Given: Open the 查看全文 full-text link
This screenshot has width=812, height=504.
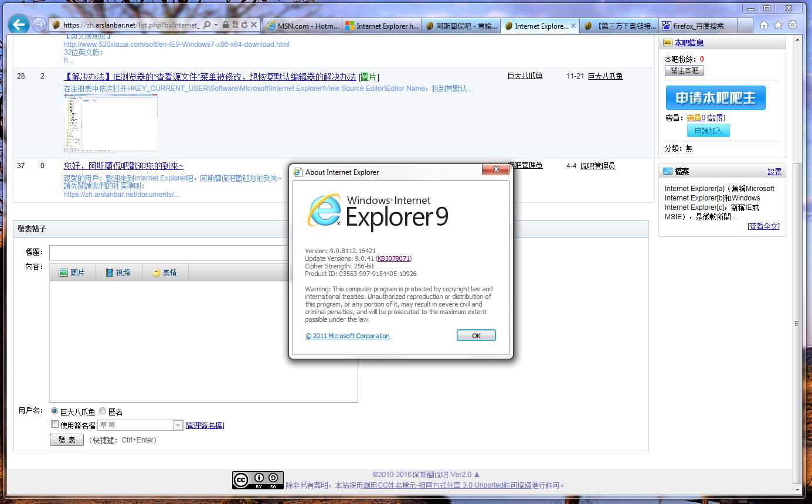Looking at the screenshot, I should (x=763, y=226).
